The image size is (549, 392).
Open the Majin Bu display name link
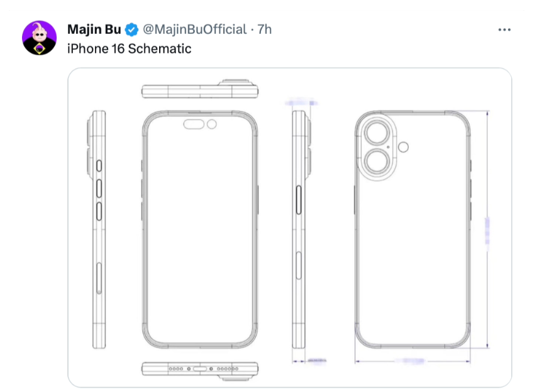coord(94,30)
